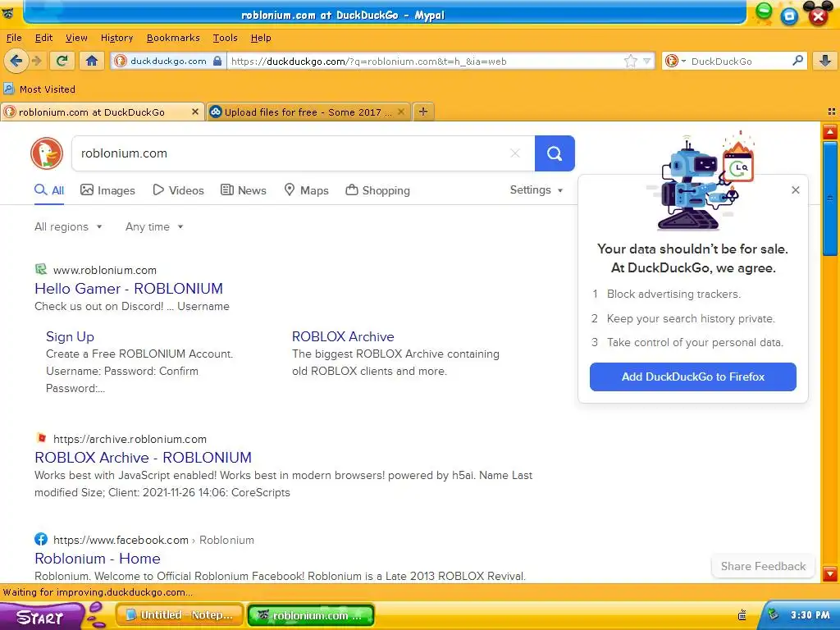Click Add DuckDuckGo to Firefox button

(692, 377)
